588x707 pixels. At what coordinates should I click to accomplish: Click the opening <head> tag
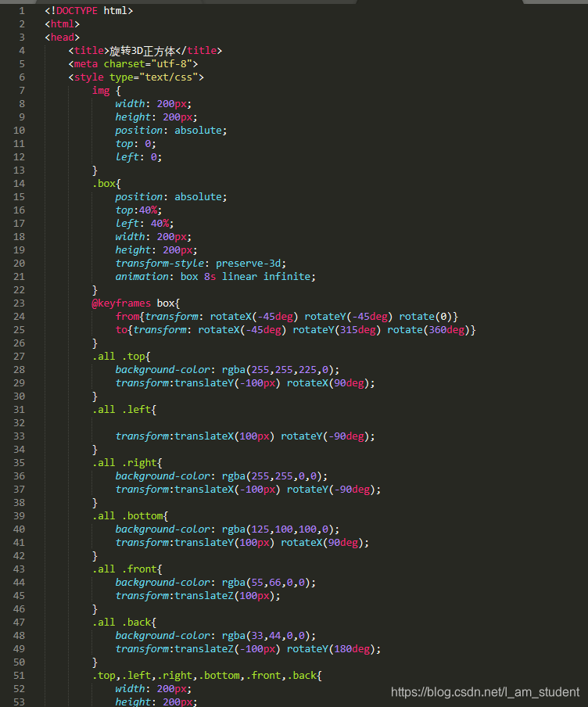(63, 37)
